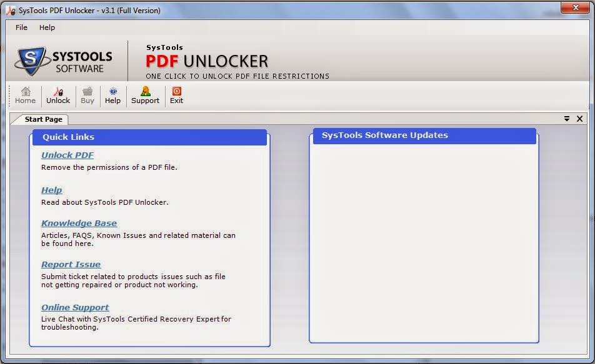Click the red Exit icon
595x364 pixels.
(x=176, y=96)
